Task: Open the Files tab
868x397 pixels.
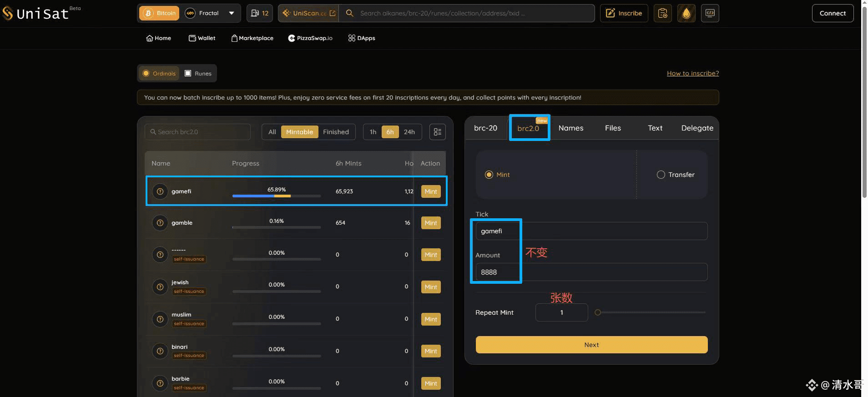Action: coord(613,128)
